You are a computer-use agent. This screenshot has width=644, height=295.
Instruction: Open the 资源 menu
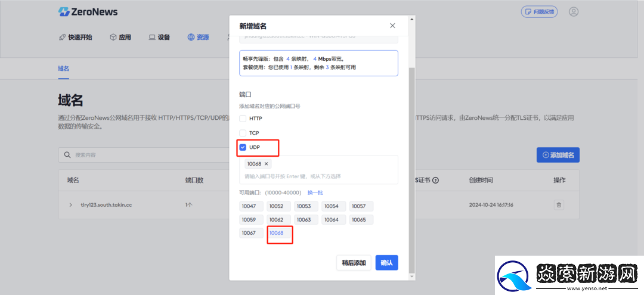coord(199,38)
